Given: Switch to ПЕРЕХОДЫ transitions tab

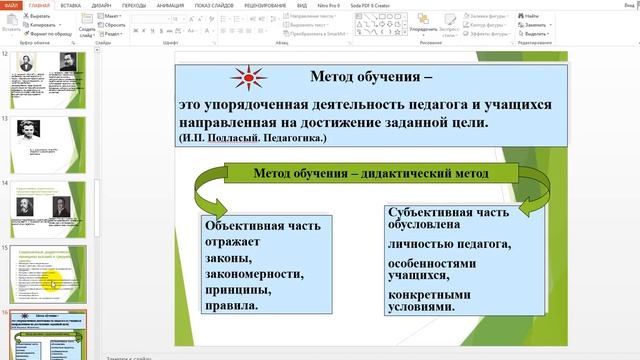Looking at the screenshot, I should [134, 6].
